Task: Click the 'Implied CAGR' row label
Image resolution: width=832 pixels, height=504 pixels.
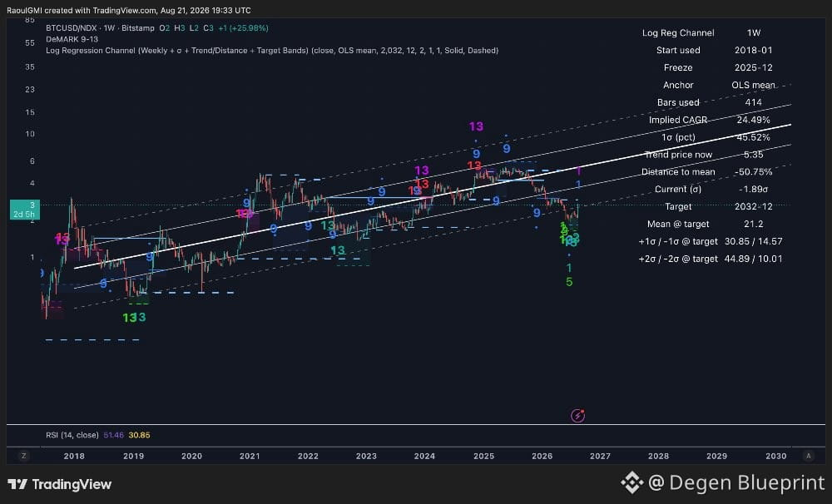Action: point(678,120)
